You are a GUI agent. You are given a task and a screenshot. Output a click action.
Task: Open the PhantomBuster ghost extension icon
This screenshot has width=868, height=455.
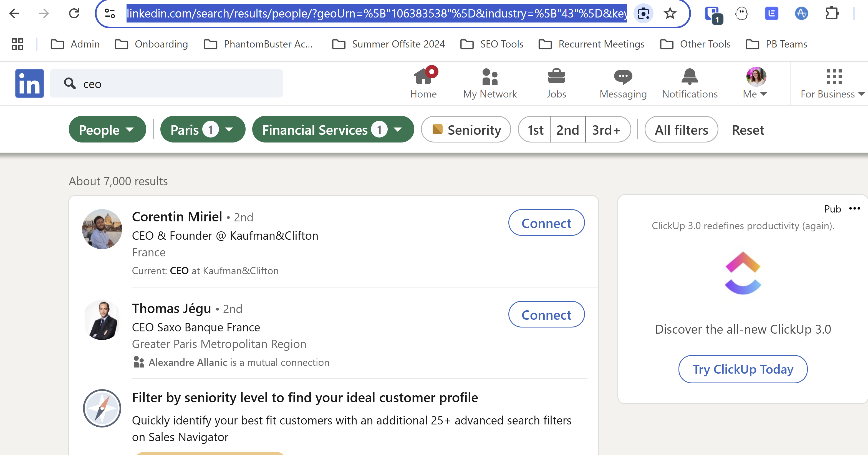pyautogui.click(x=742, y=14)
